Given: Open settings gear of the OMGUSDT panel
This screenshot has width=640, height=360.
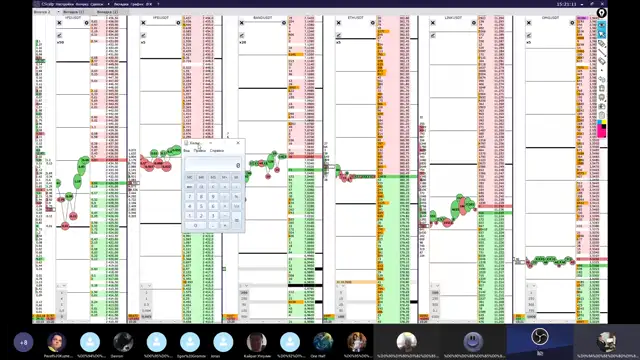Looking at the screenshot, I should 572,23.
